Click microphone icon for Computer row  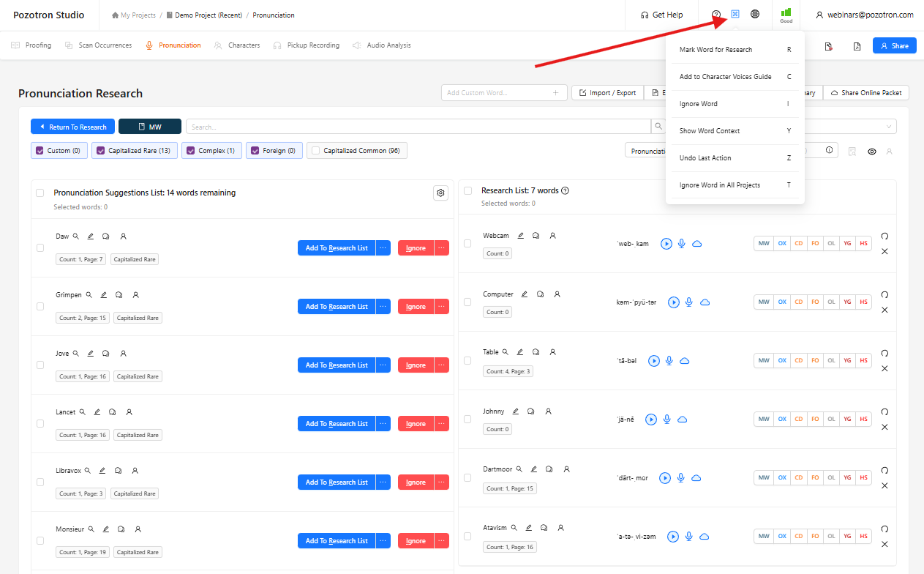pyautogui.click(x=688, y=302)
